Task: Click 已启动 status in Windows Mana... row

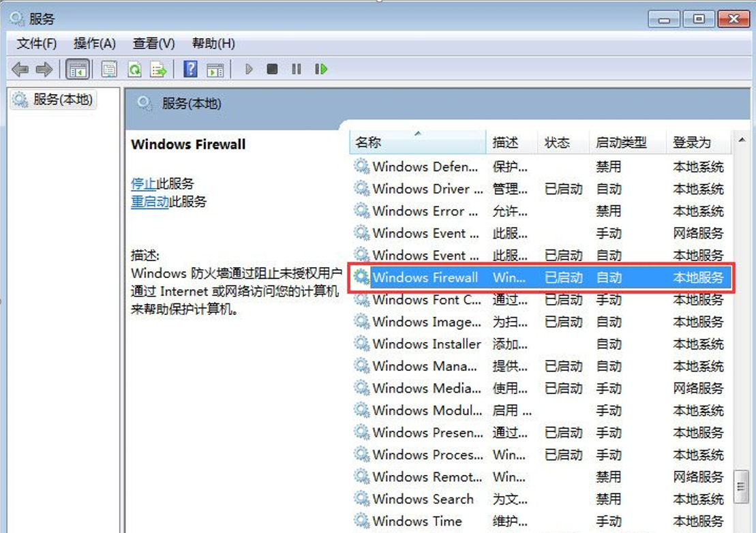Action: coord(564,366)
